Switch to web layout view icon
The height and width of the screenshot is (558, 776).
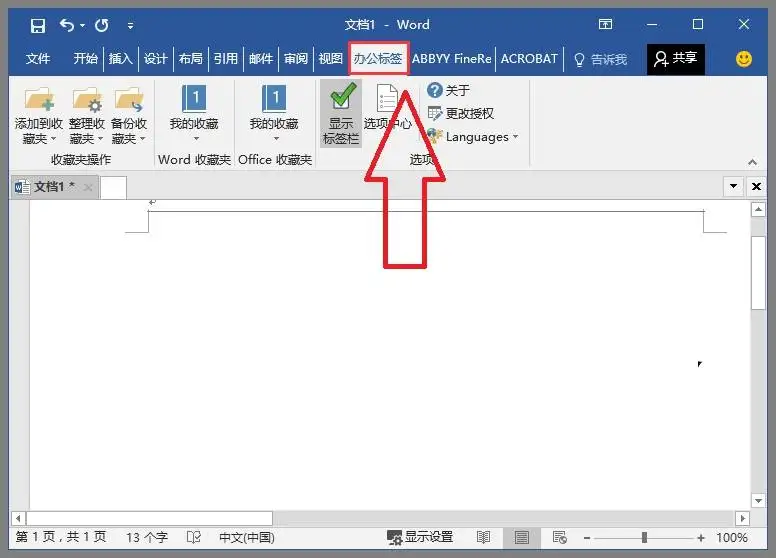(x=560, y=538)
